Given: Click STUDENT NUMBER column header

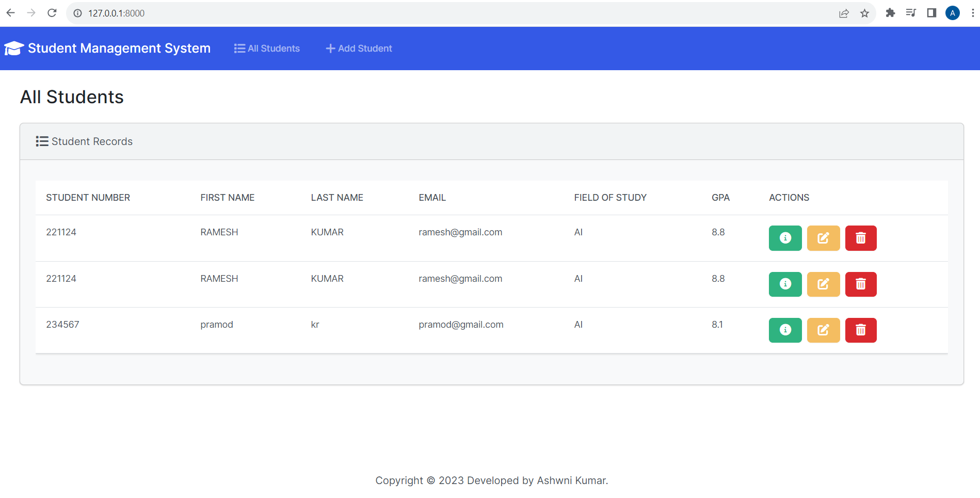Looking at the screenshot, I should point(88,198).
